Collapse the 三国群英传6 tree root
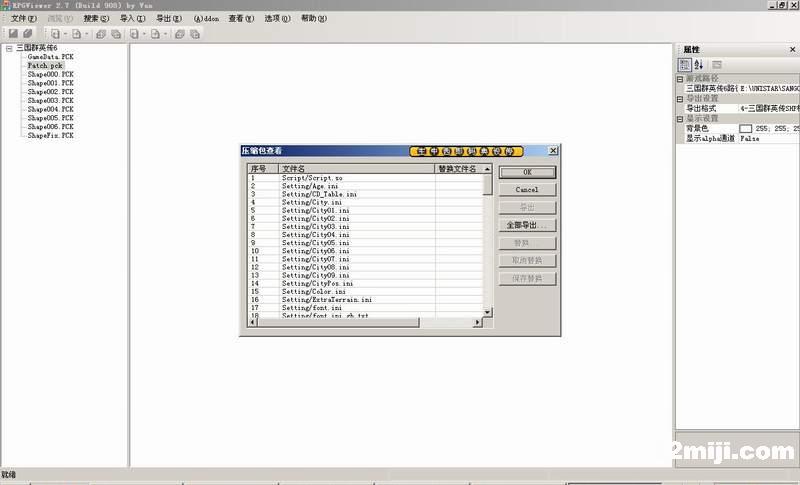800x485 pixels. [9, 48]
